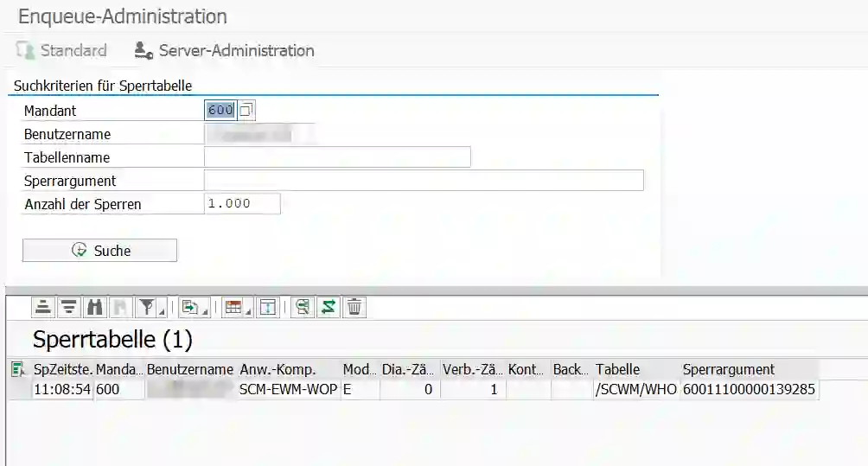The width and height of the screenshot is (868, 466).
Task: Click the sort descending toolbar icon
Action: (x=69, y=307)
